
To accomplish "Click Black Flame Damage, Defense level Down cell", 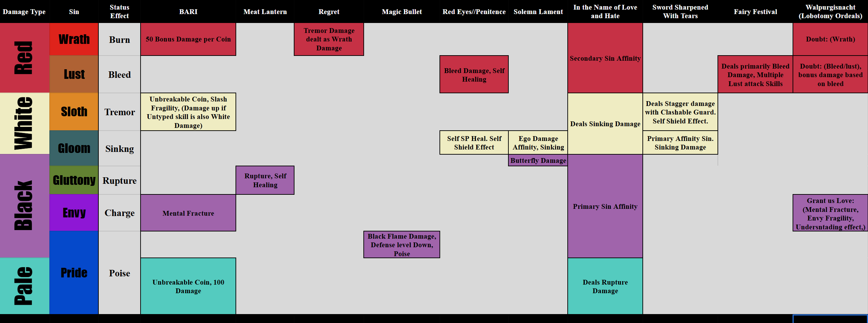I will (402, 244).
